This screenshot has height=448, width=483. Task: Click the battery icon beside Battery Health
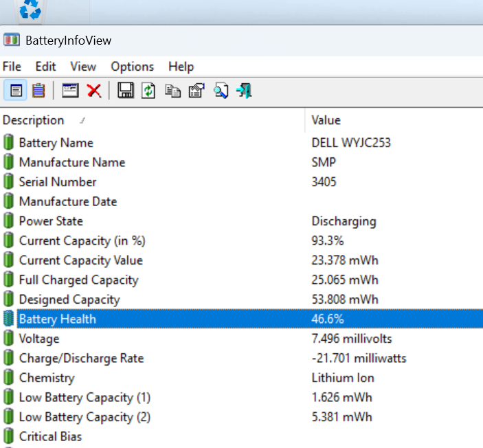tap(9, 319)
